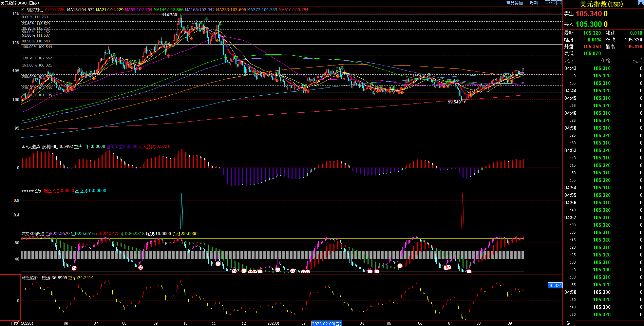Open the 商品叠加 overlay link
This screenshot has height=326, width=644.
coord(514,3)
